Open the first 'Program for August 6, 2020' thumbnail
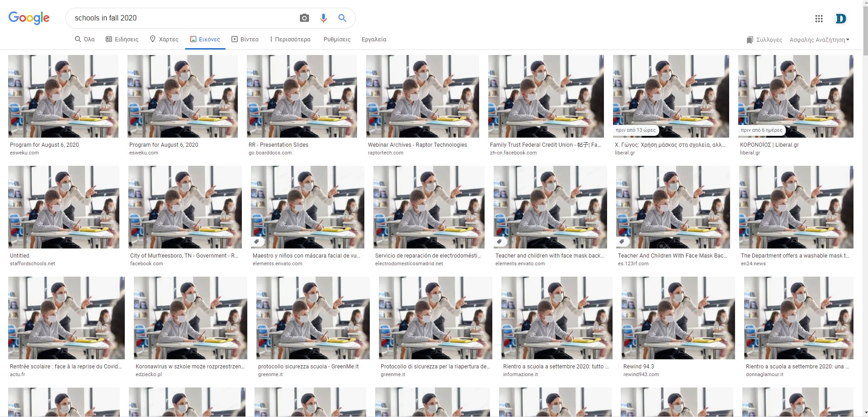Viewport: 868px width, 417px height. click(x=63, y=96)
